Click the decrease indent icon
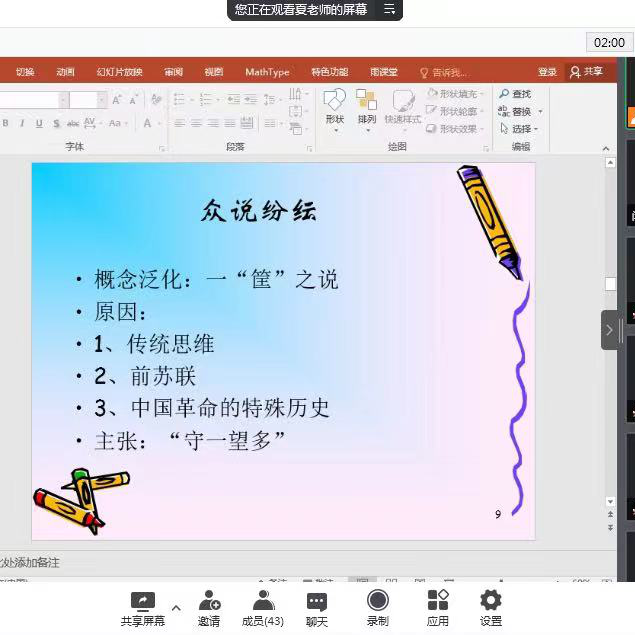 233,99
